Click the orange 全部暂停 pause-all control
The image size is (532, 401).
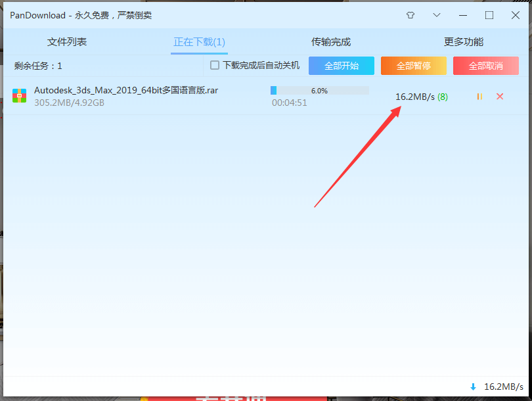click(413, 66)
